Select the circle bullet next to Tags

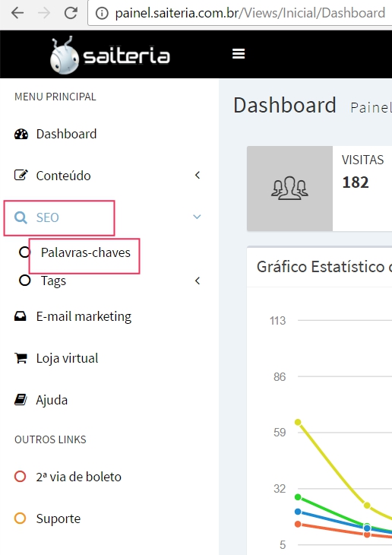[24, 281]
